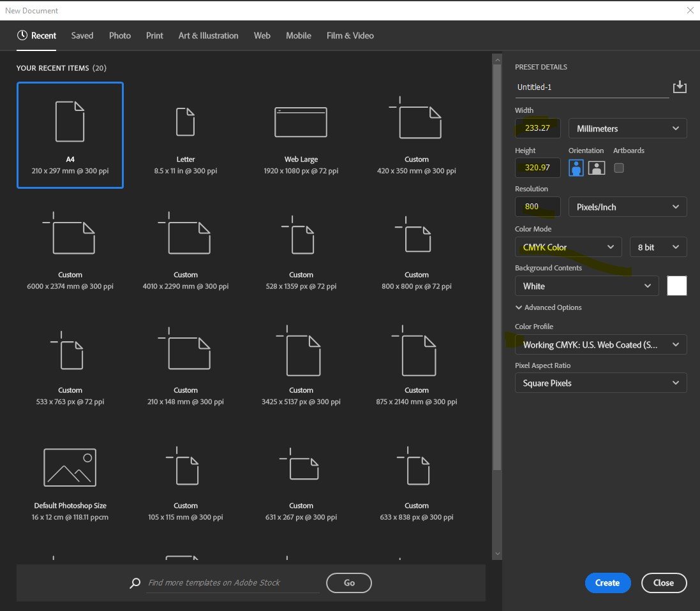
Task: Save the current preset settings
Action: (679, 87)
